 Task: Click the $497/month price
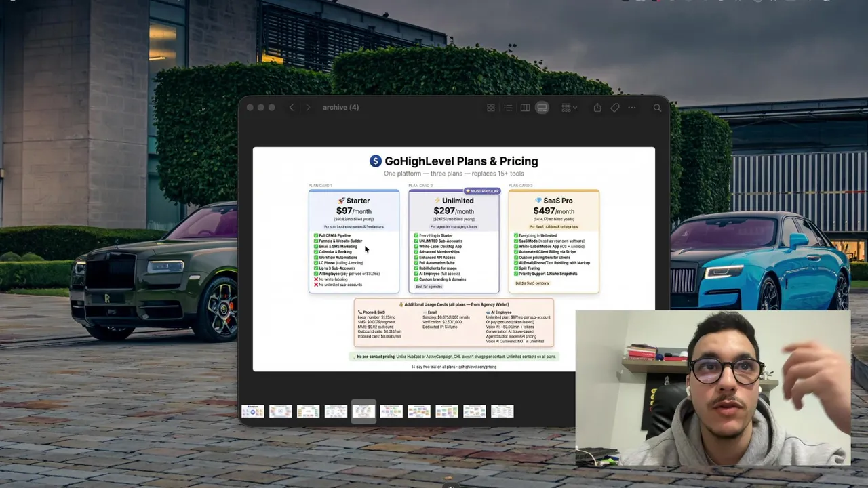554,211
